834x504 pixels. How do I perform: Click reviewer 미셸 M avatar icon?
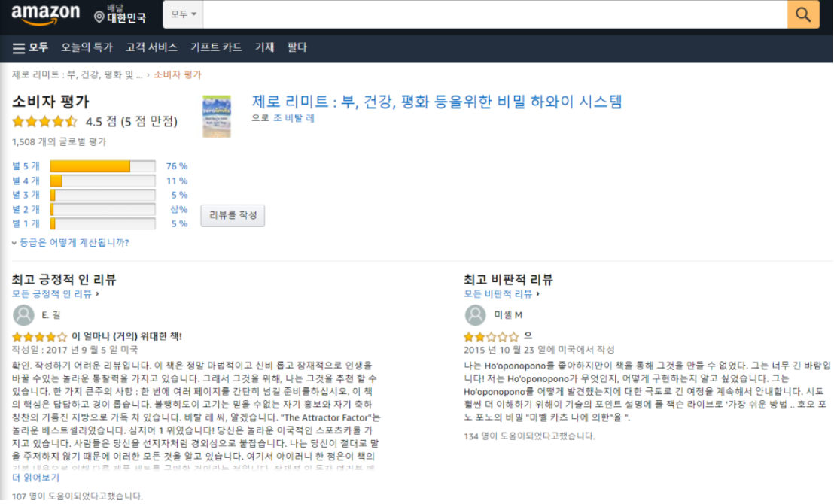(476, 315)
